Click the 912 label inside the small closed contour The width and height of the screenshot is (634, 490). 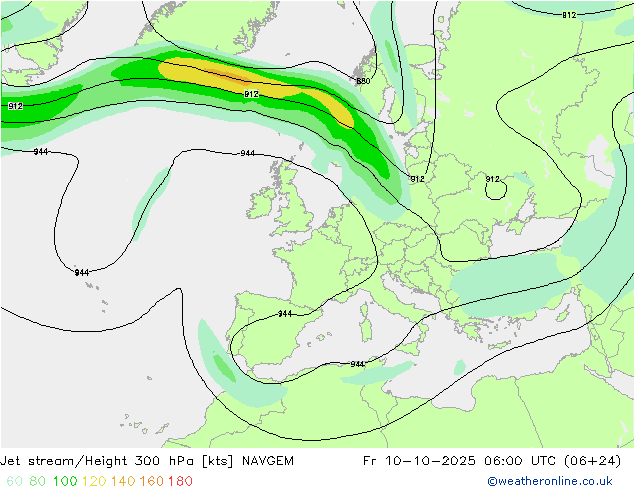tap(492, 179)
